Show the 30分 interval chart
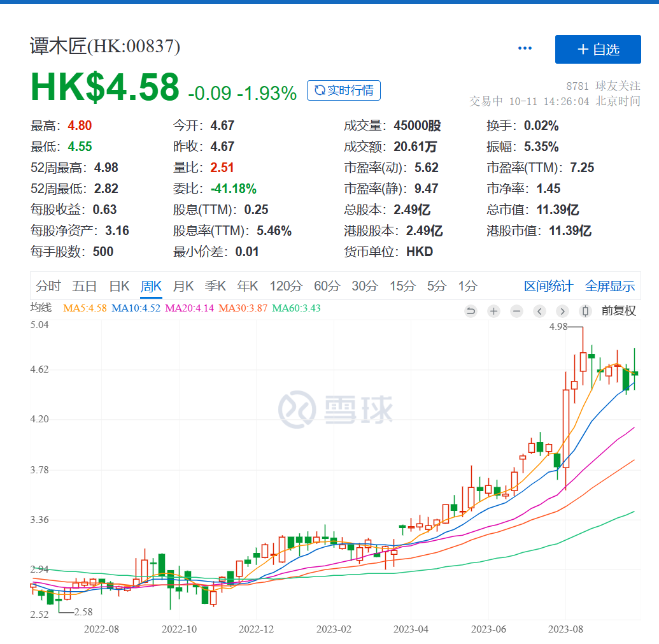This screenshot has height=644, width=659. point(365,286)
